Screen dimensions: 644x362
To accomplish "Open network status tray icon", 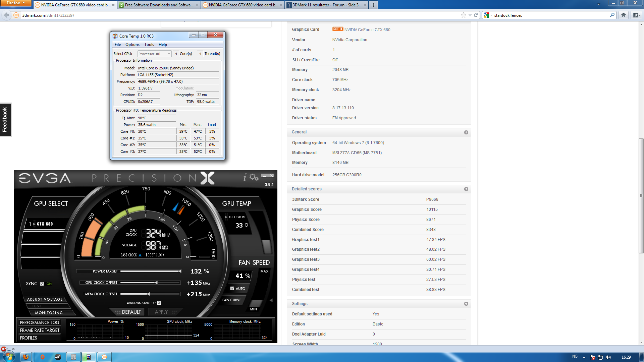I will coord(600,357).
